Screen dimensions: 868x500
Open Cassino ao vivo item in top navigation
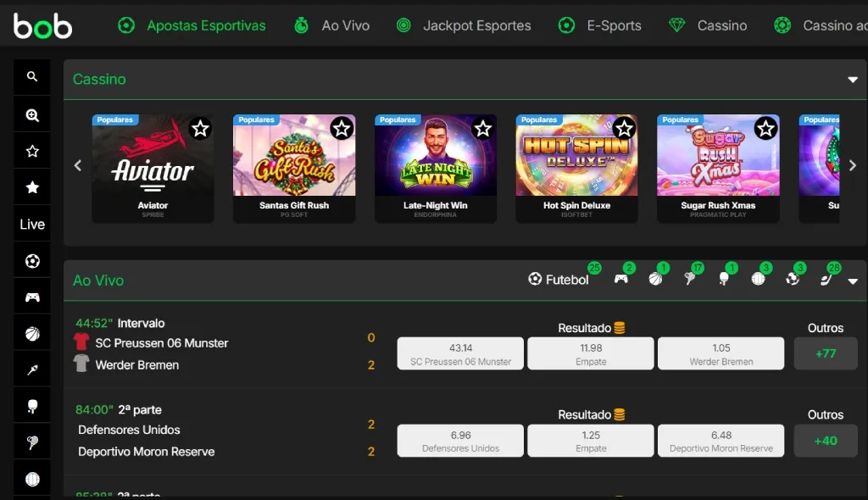pos(821,25)
